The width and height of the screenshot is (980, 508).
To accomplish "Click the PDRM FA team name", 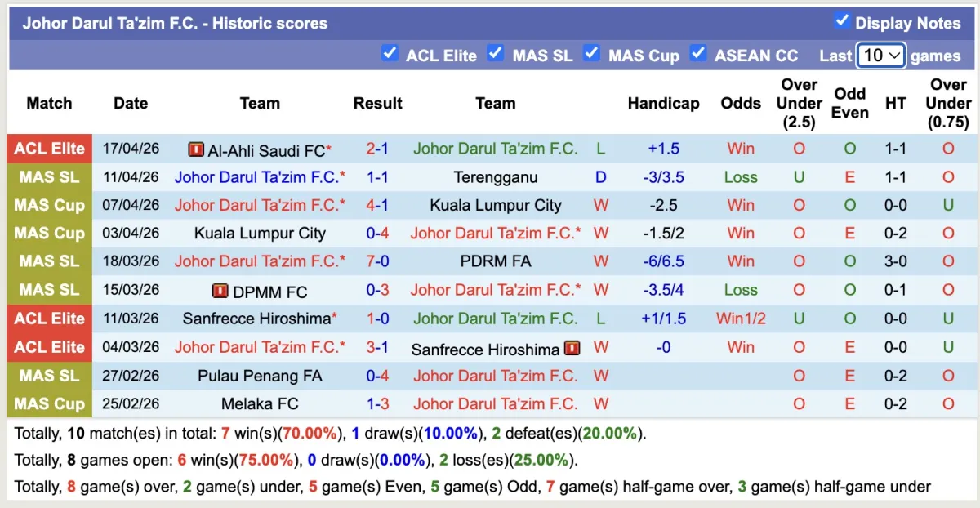I will [495, 261].
